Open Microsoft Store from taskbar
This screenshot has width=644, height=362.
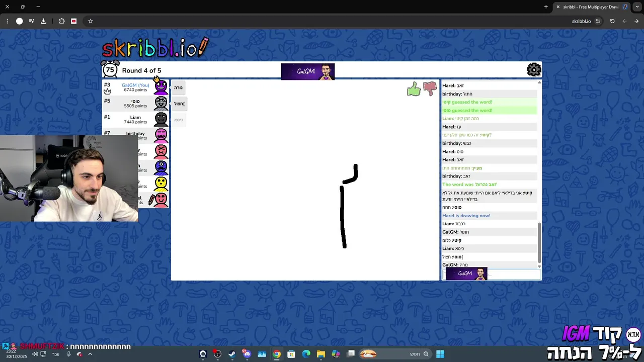coord(291,354)
